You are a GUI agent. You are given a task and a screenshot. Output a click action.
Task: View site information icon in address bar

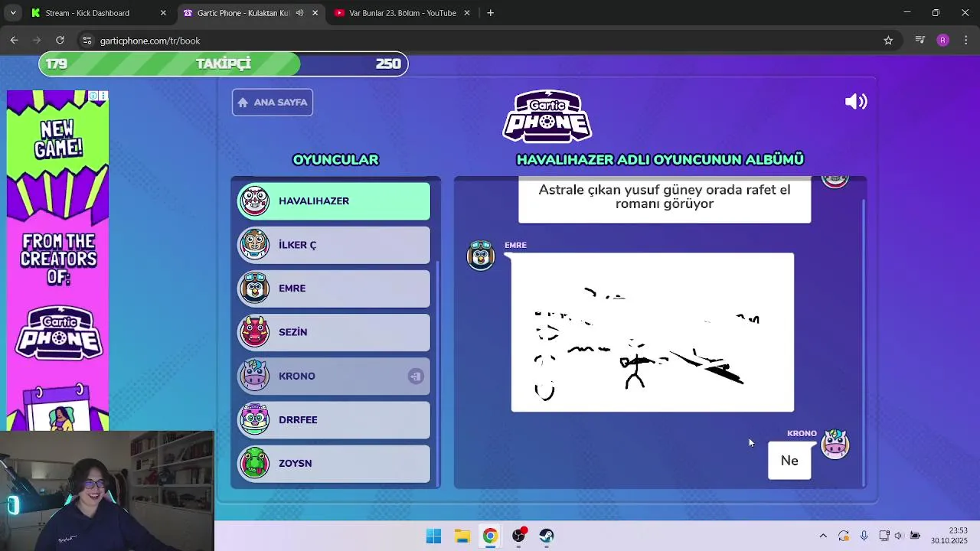[87, 41]
